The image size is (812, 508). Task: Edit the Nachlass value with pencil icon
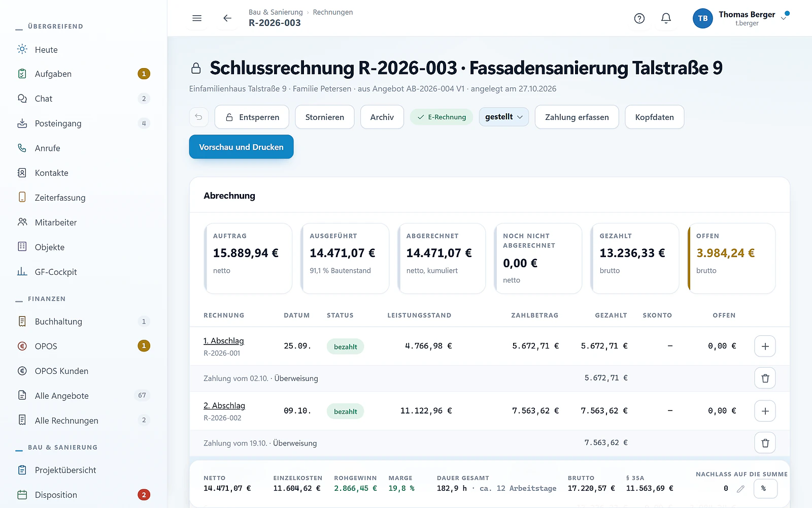pos(740,489)
